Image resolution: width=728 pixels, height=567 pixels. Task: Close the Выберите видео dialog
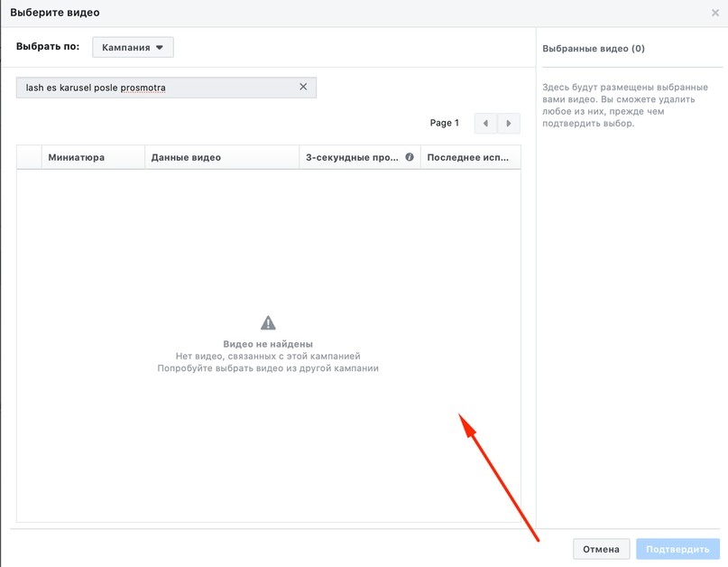tap(715, 13)
